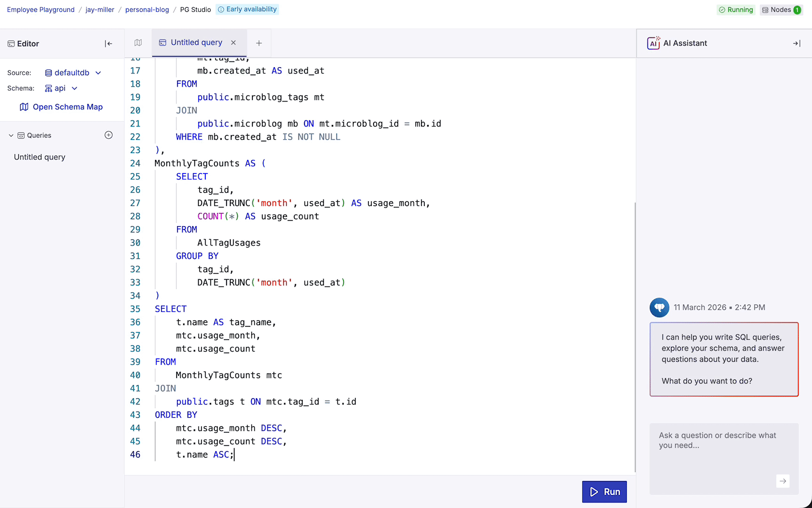
Task: Add a new query tab
Action: [x=259, y=43]
